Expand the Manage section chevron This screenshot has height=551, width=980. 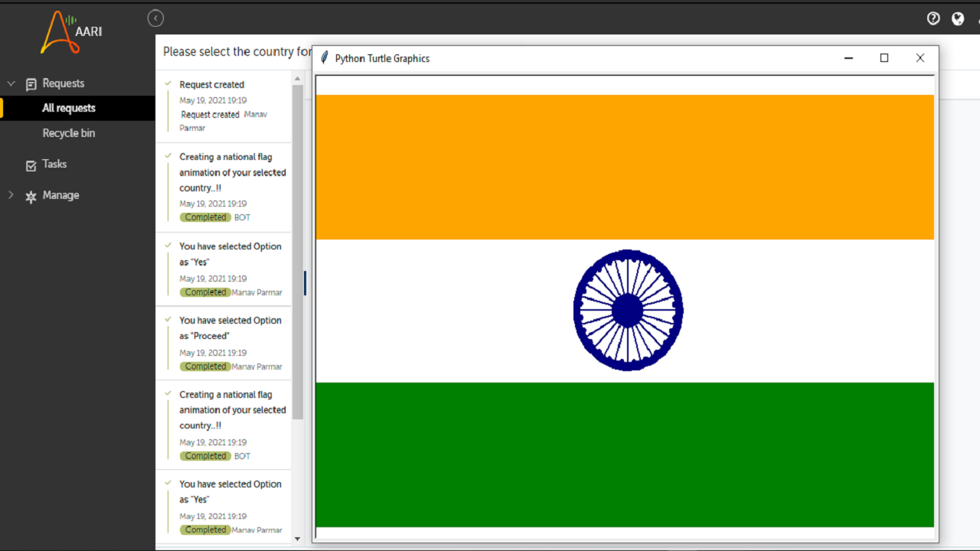[11, 195]
